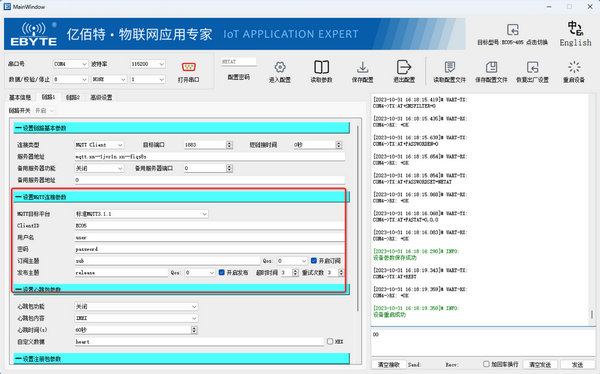Click the download-arrow icon for 保存配置

click(363, 67)
